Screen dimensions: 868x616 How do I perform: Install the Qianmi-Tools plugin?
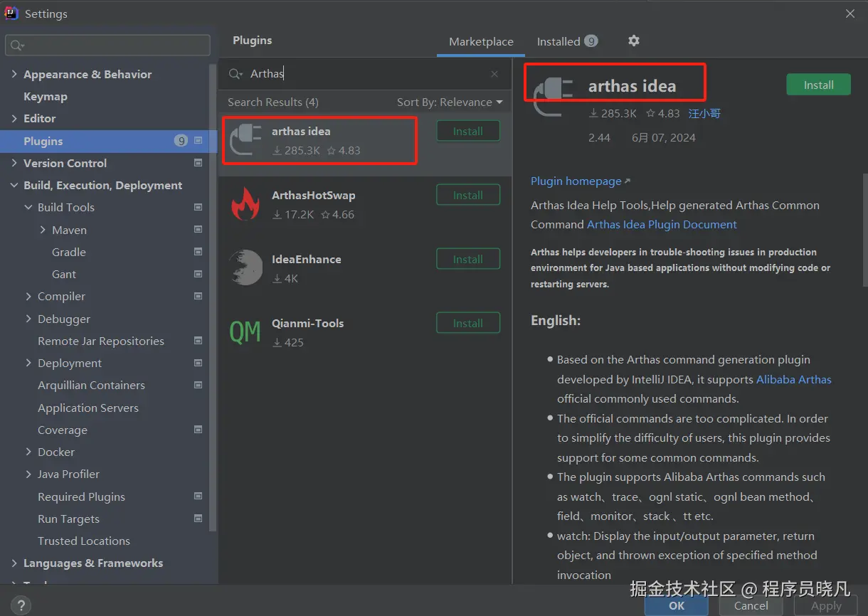point(468,323)
